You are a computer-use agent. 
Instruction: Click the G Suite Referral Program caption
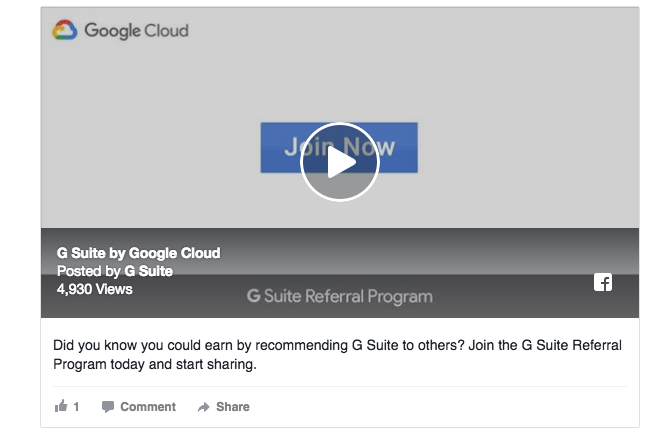[340, 296]
